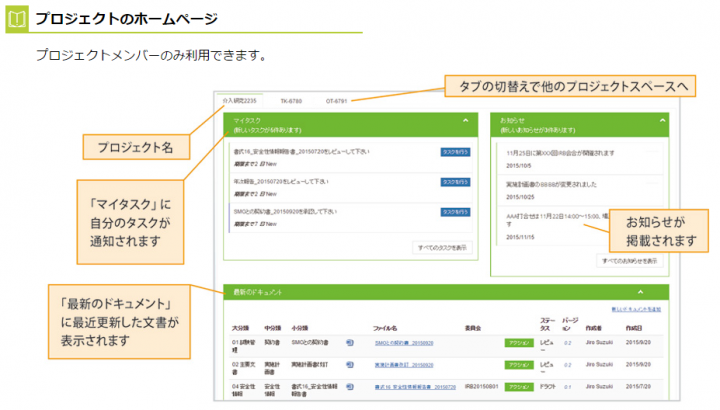Click the 作成日 column header

pyautogui.click(x=634, y=328)
